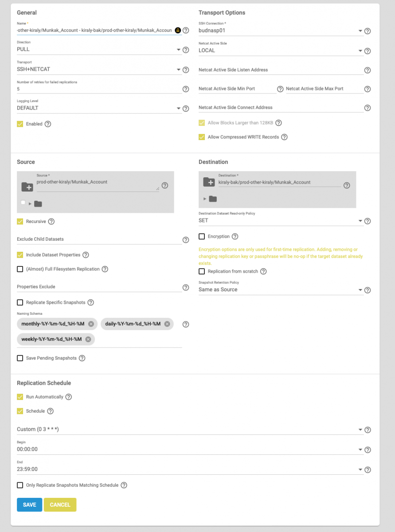Viewport: 395px width, 532px height.
Task: Remove the daily-%Y-%m-%d_%H-%M schema chip
Action: (x=167, y=324)
